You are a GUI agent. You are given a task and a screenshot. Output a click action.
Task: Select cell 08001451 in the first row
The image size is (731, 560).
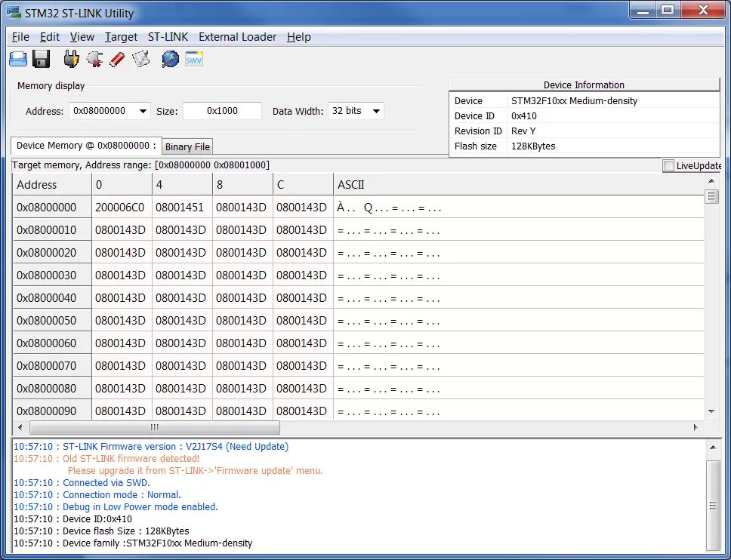coord(182,208)
